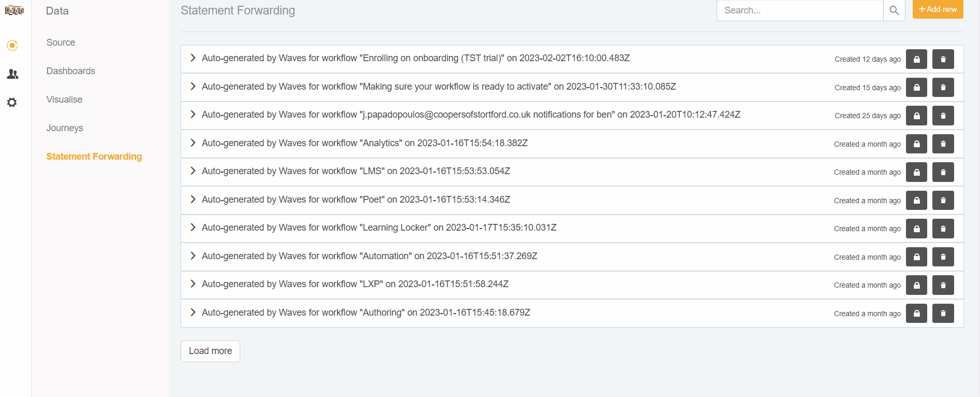Open Journeys from the side menu
The width and height of the screenshot is (980, 397).
[x=65, y=128]
